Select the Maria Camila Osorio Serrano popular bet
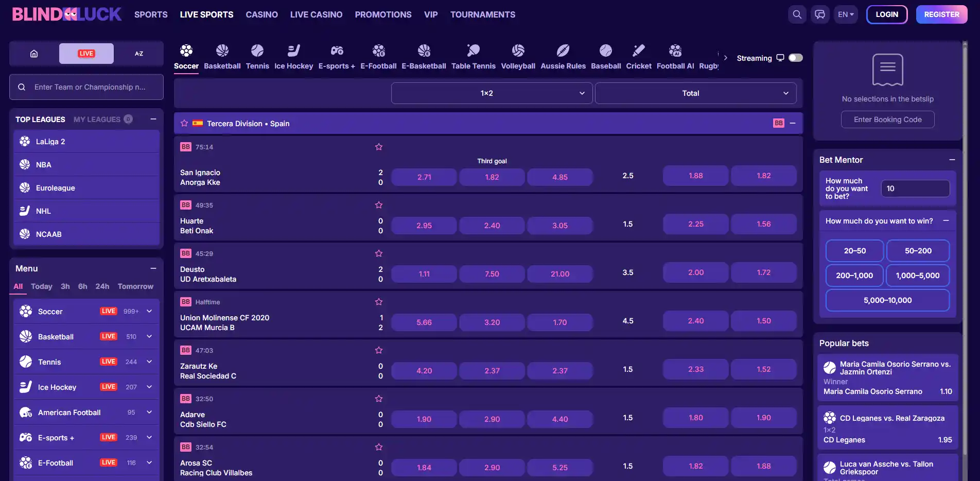 tap(887, 377)
